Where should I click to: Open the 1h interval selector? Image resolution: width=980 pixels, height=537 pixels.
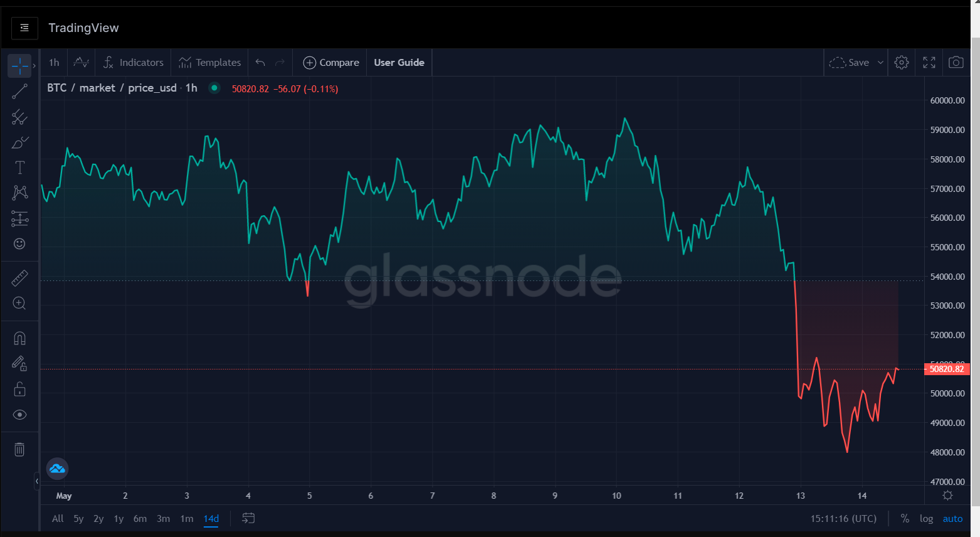[54, 63]
